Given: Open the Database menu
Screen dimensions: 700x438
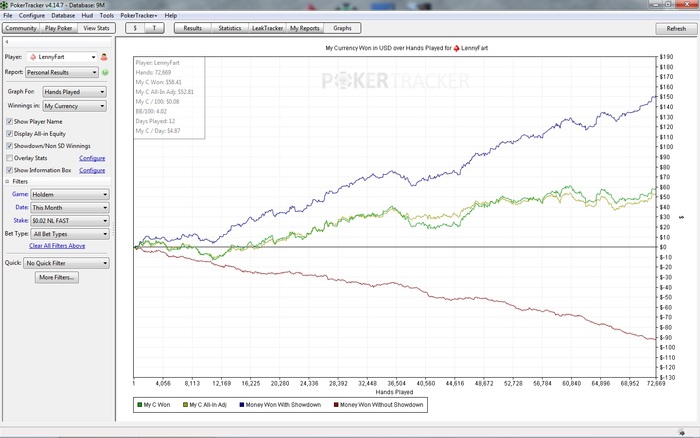Looking at the screenshot, I should (x=63, y=15).
